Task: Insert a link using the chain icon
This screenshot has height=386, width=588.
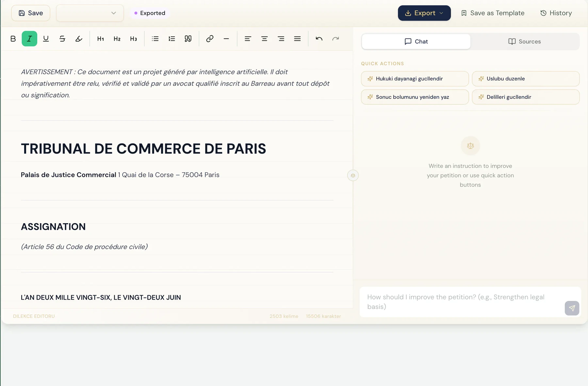Action: 210,39
